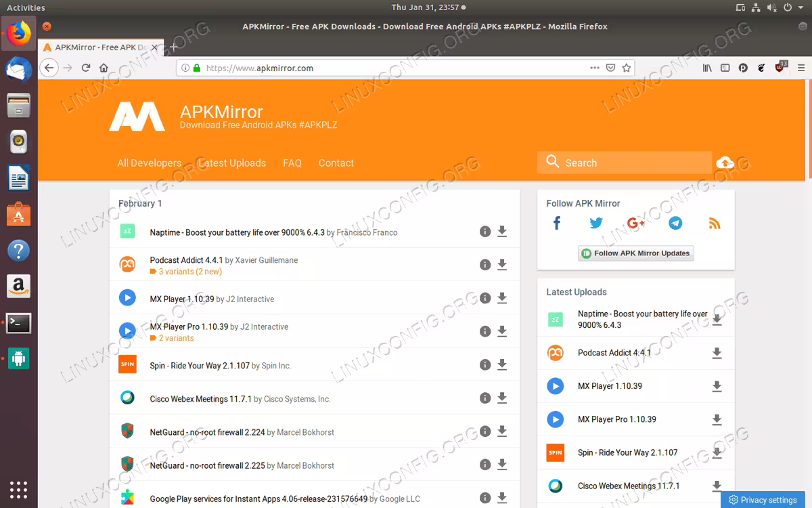Screen dimensions: 812x508
Task: Open Privacy settings button
Action: [762, 500]
